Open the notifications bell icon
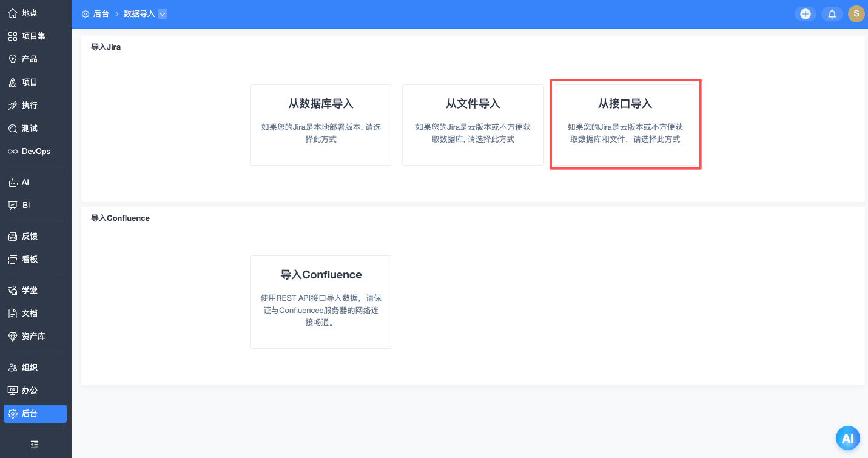 pyautogui.click(x=832, y=14)
